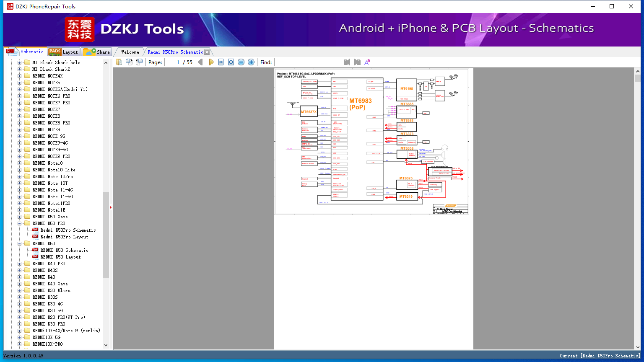This screenshot has height=362, width=644.
Task: Collapse the REDMI K50 PRO folder
Action: (x=19, y=223)
